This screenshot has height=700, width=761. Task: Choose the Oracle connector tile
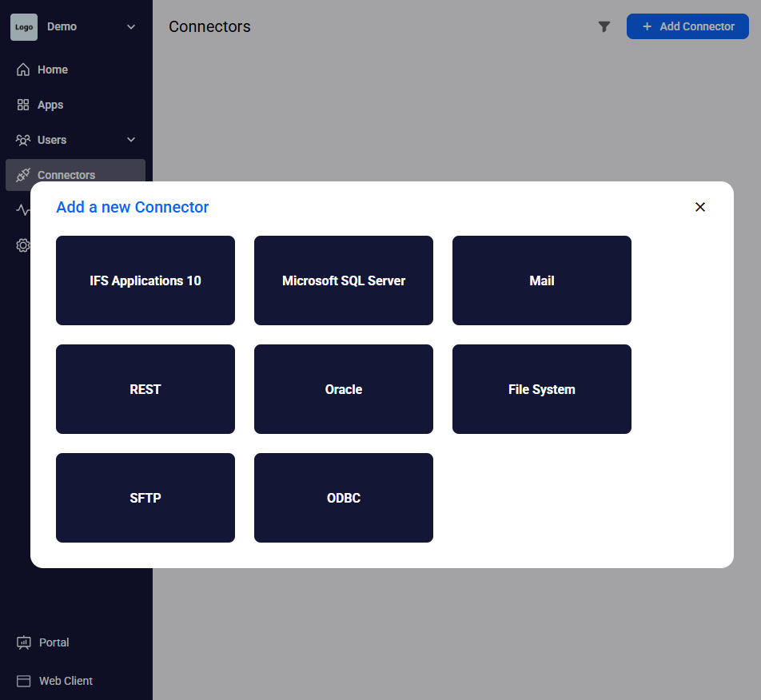pos(344,389)
